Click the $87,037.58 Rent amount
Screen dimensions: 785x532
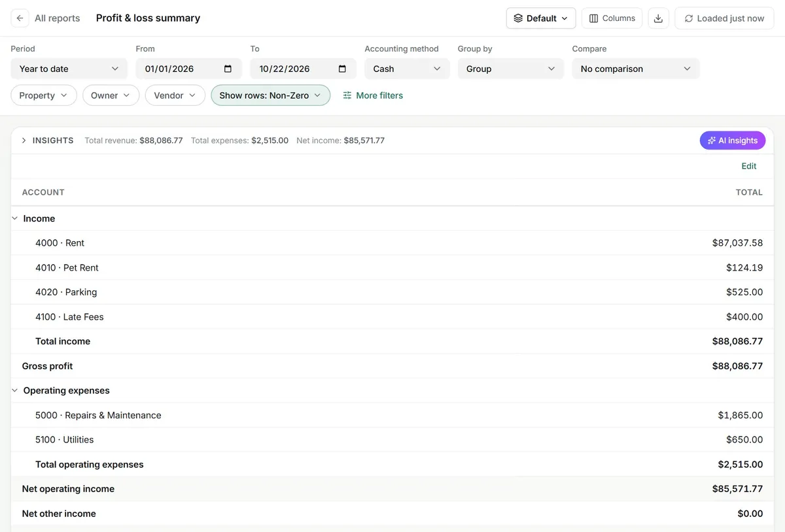(x=737, y=243)
